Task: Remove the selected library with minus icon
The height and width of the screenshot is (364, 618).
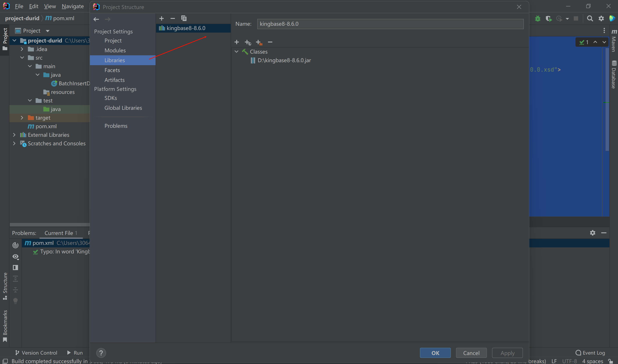Action: (x=173, y=18)
